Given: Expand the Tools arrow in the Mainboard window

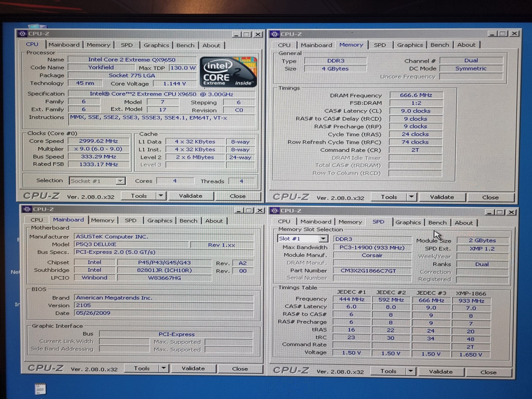Looking at the screenshot, I should click(x=164, y=368).
